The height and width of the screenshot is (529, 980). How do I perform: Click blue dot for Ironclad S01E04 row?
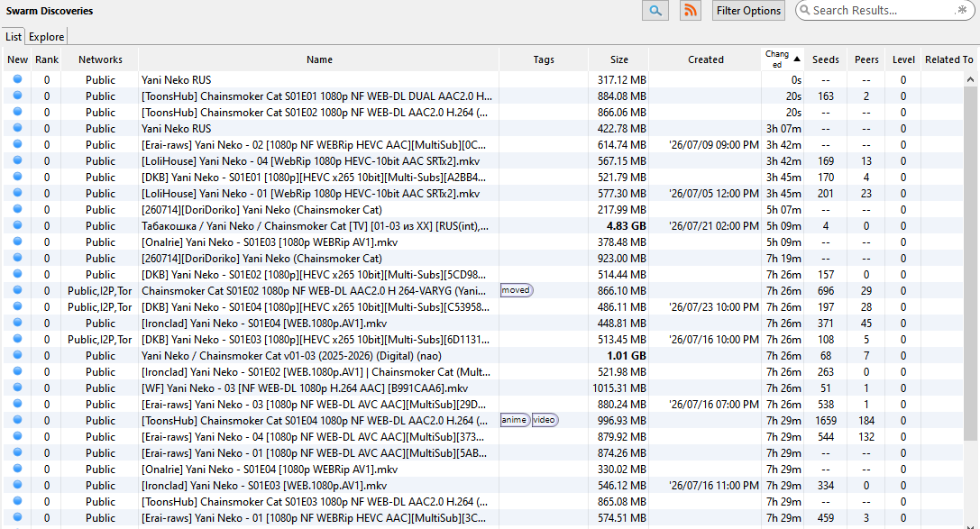(x=17, y=323)
